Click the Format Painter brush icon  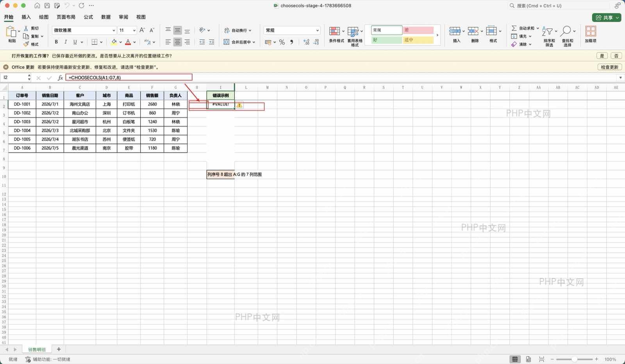pos(26,44)
